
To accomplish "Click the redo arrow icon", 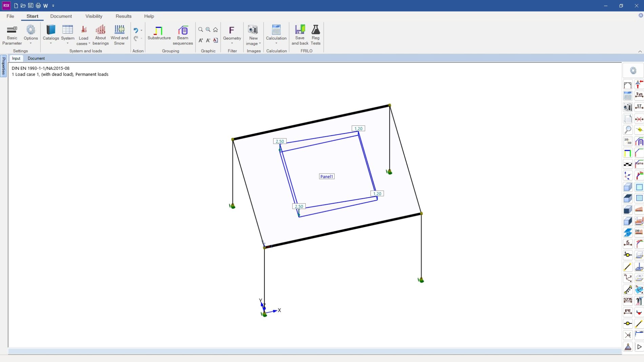I will click(136, 39).
